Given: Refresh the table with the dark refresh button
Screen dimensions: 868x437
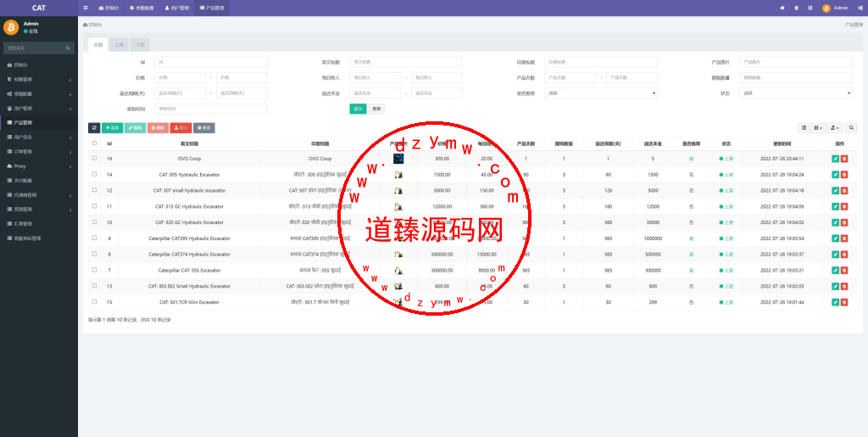Looking at the screenshot, I should (94, 128).
